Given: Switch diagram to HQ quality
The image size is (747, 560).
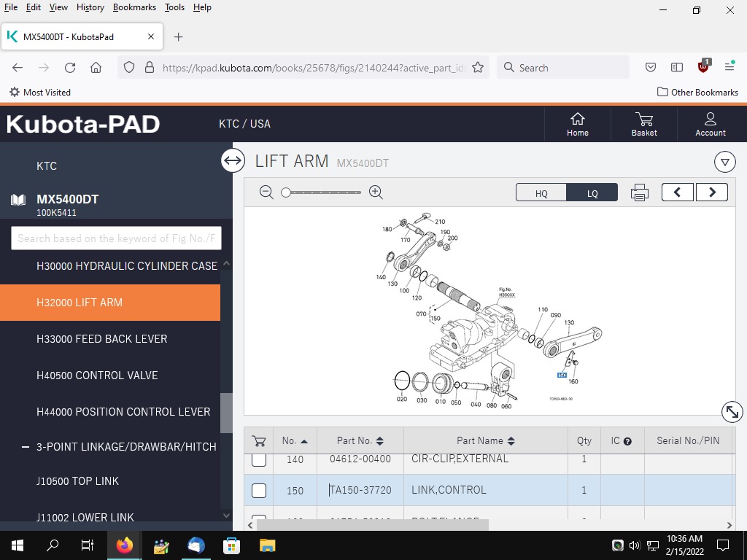Looking at the screenshot, I should [541, 192].
